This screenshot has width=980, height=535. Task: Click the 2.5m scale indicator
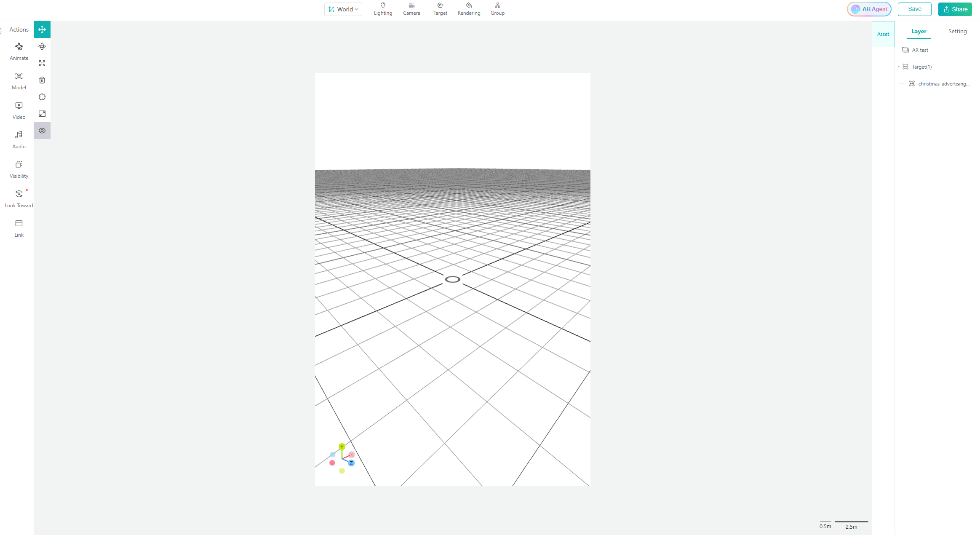[x=851, y=525]
